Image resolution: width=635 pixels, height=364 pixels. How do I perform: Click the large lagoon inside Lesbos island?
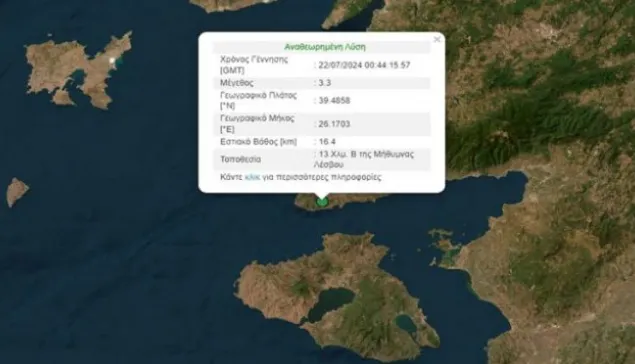tap(330, 304)
